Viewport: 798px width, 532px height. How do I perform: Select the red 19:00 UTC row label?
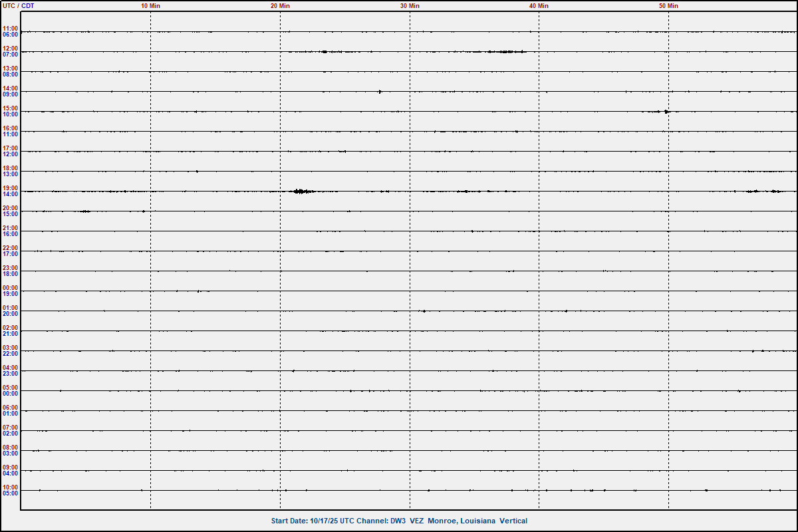coord(10,188)
